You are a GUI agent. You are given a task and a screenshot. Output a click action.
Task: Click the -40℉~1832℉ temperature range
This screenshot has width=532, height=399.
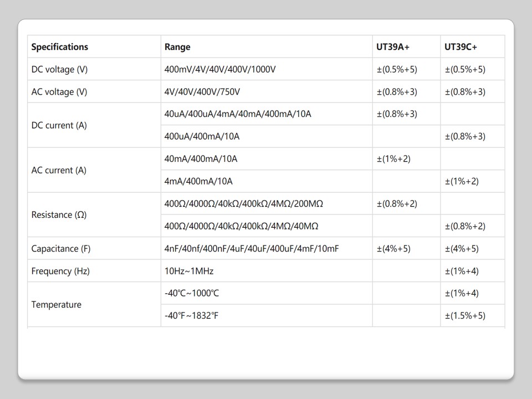[191, 316]
